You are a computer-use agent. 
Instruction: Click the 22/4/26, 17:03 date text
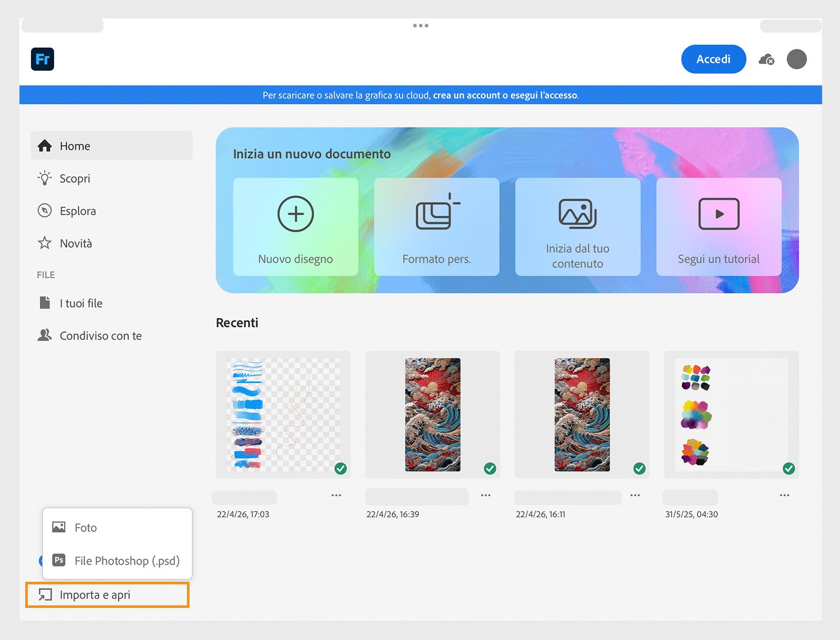point(243,514)
